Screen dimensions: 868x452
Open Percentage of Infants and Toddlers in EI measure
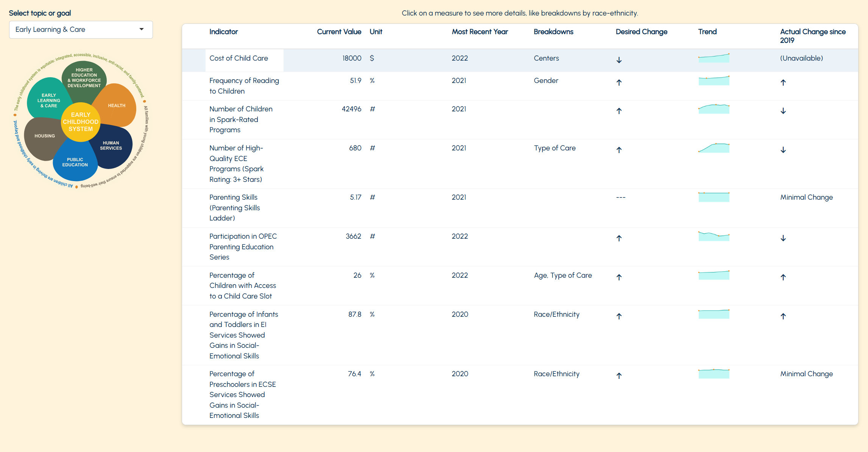coord(244,335)
